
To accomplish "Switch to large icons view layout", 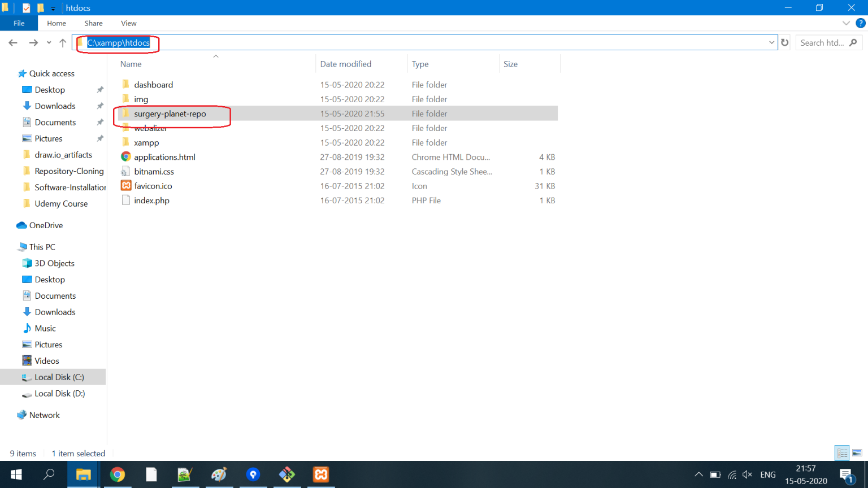I will 857,453.
